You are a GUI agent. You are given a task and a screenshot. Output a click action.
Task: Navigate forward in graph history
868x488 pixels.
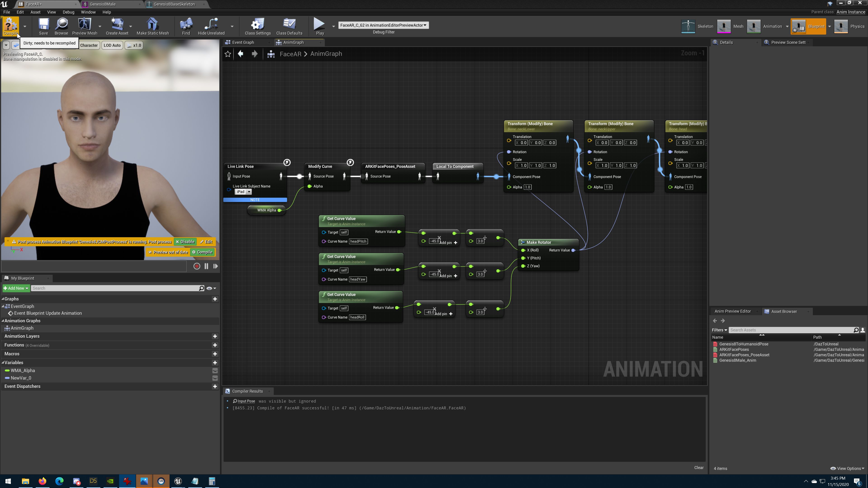coord(255,54)
